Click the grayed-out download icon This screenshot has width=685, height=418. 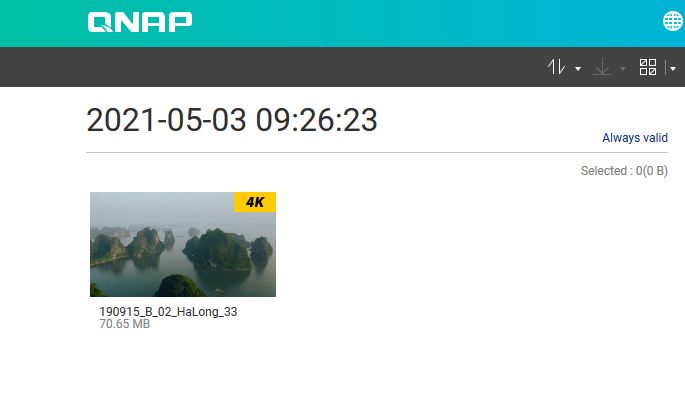[602, 67]
